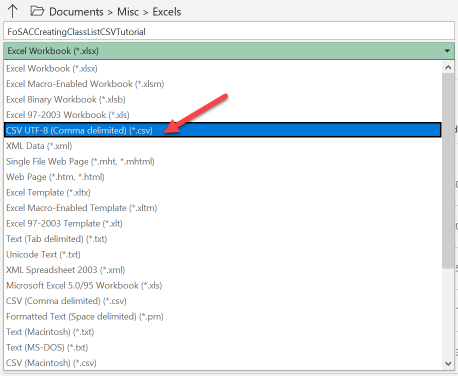Choose CSV UTF-8 (Comma delimited) (*.csv)
Screen dimensions: 458x376
223,130
